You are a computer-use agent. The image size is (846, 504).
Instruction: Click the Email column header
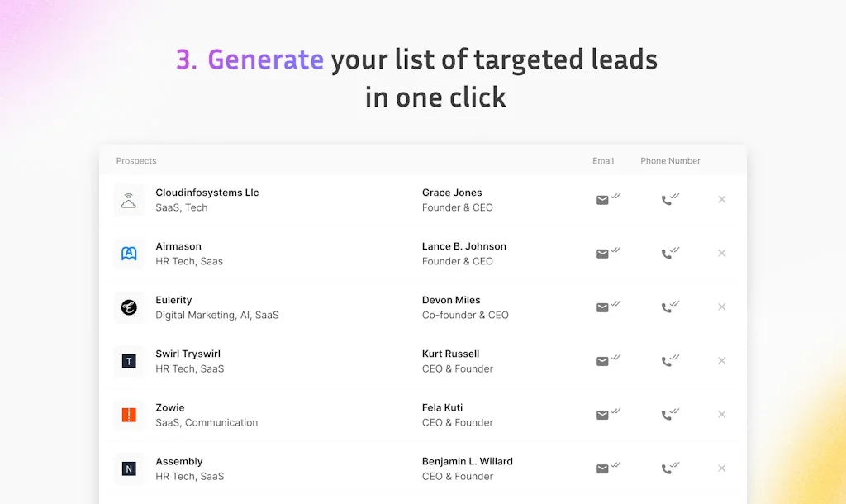603,161
